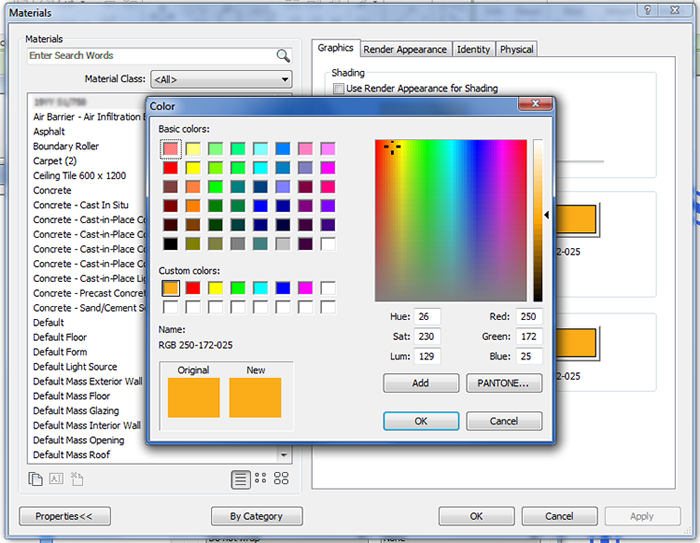Click the materials list scroll-down arrow
Screen dimensions: 700x543
click(283, 455)
